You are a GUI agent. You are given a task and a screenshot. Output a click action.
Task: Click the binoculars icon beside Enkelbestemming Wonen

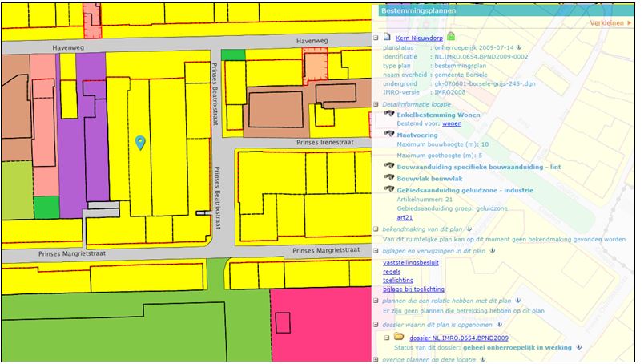tap(389, 115)
